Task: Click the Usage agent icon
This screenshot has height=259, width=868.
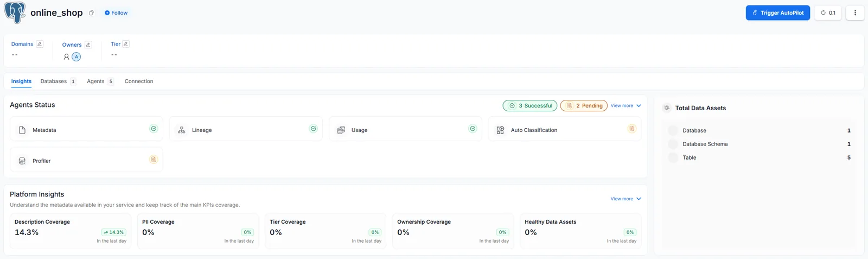Action: tap(341, 130)
